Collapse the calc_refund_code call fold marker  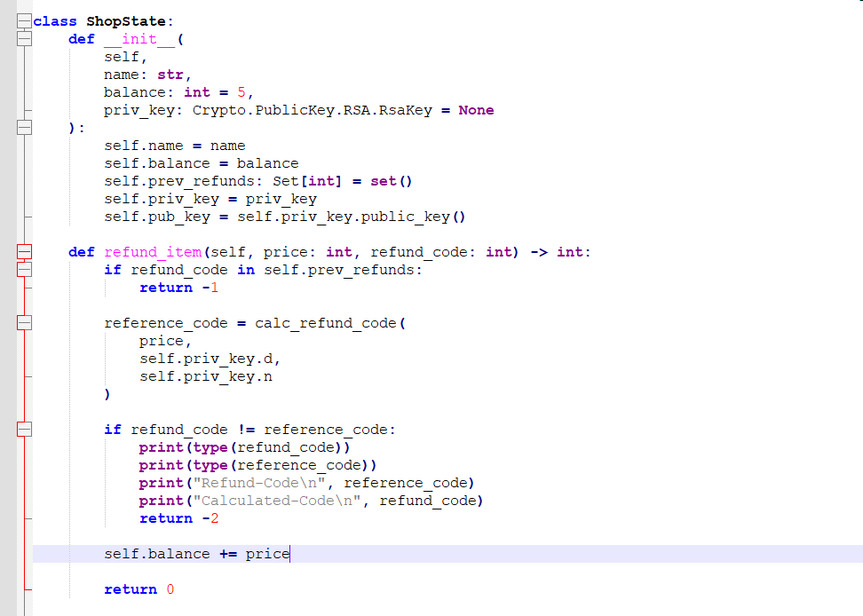(25, 323)
